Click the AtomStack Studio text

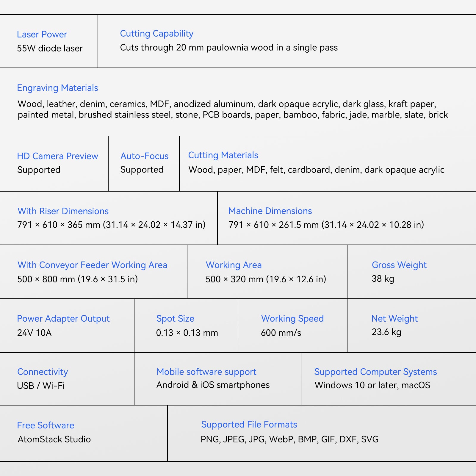click(54, 439)
